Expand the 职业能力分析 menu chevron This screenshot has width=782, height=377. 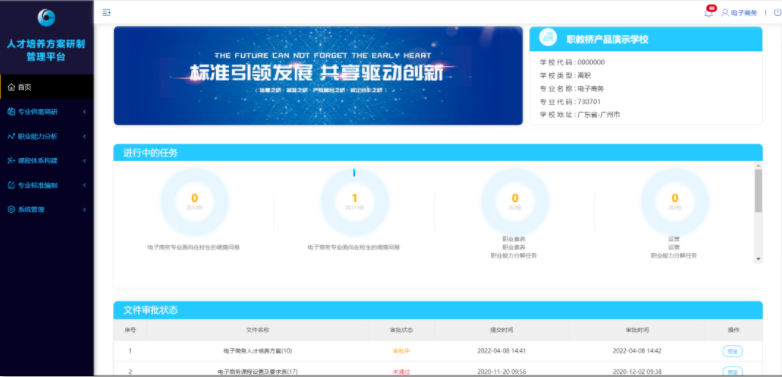[x=85, y=136]
